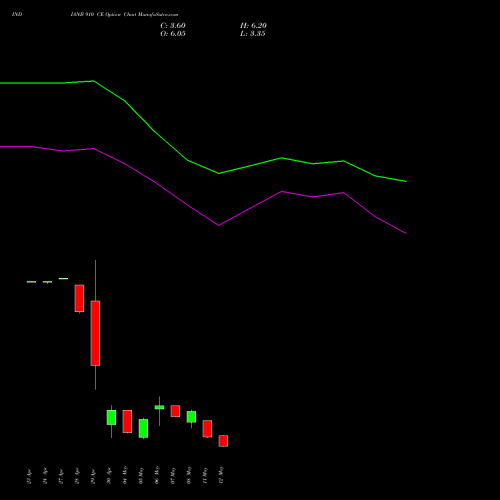Click the open value O: 6.05

173,34
